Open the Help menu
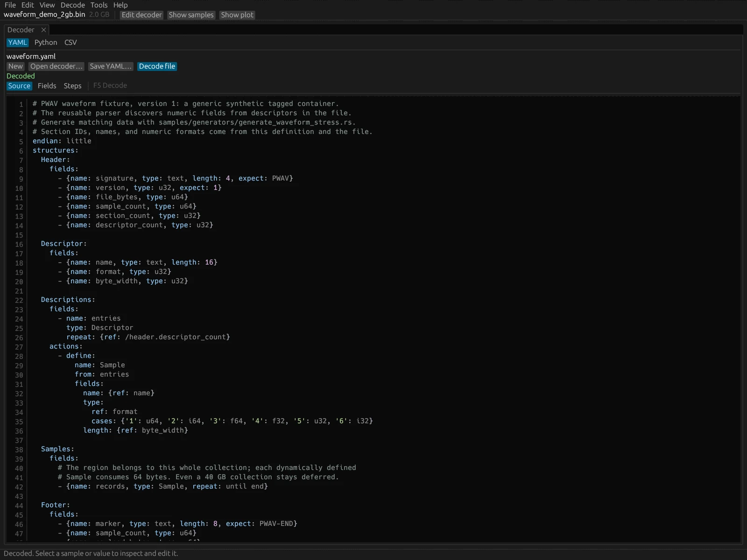 (x=120, y=5)
